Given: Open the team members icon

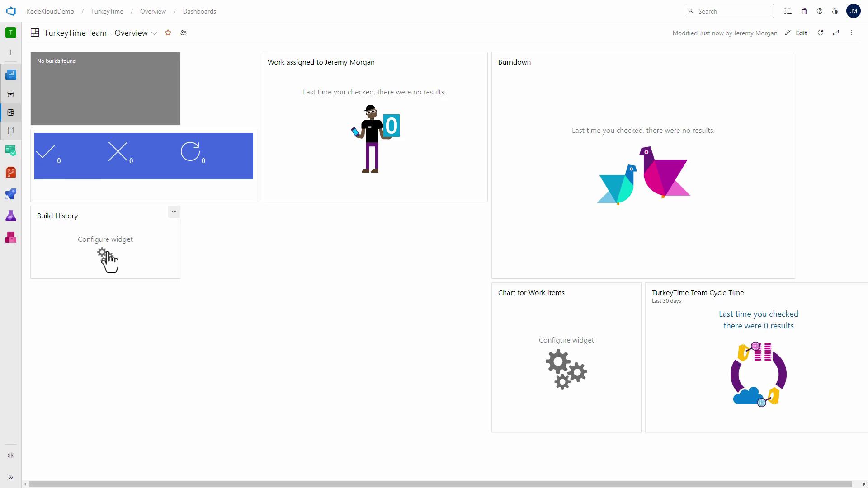Looking at the screenshot, I should coord(184,33).
